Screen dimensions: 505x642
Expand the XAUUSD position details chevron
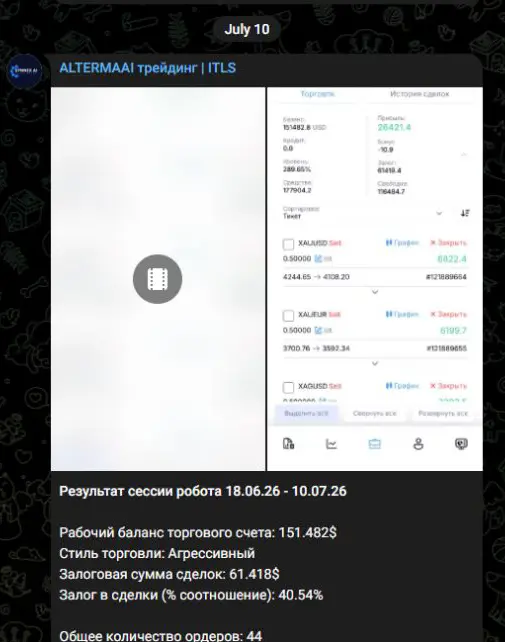375,292
